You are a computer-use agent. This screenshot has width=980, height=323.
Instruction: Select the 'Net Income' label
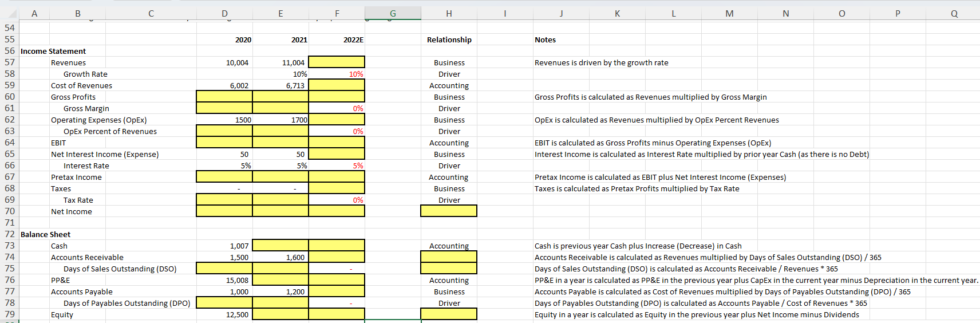coord(71,211)
